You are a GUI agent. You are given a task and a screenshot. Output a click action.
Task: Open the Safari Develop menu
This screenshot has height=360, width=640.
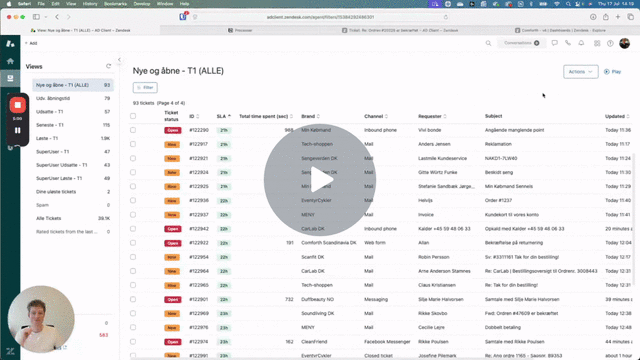click(x=142, y=4)
